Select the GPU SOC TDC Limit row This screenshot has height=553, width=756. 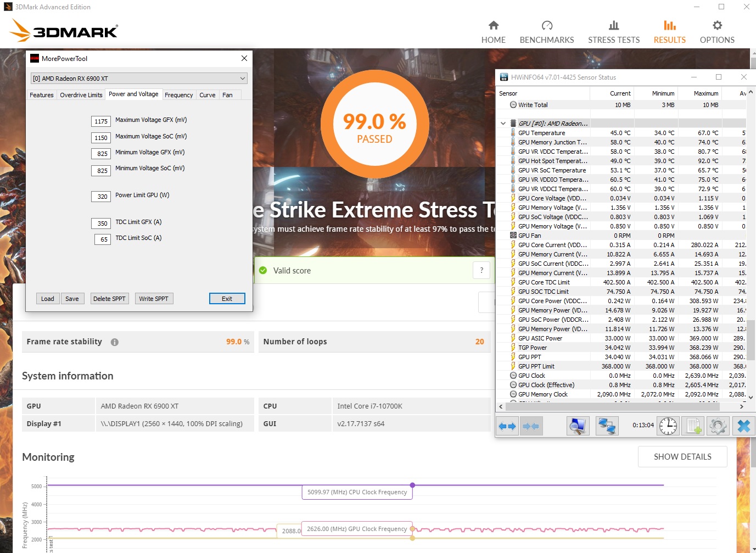621,292
